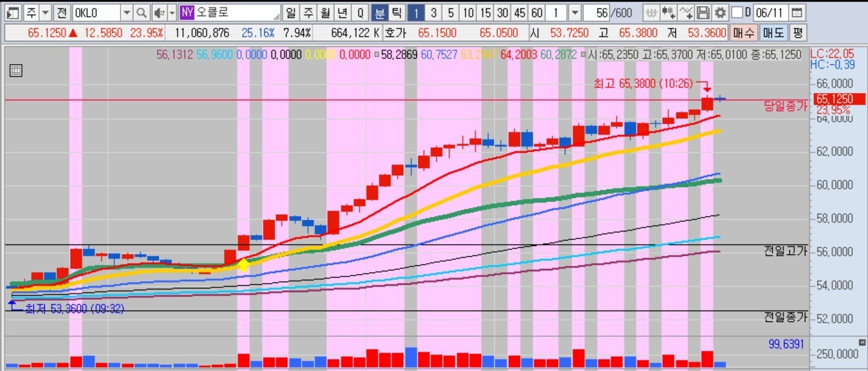Click the floppy disk save chart icon
Image resolution: width=868 pixels, height=371 pixels.
703,13
